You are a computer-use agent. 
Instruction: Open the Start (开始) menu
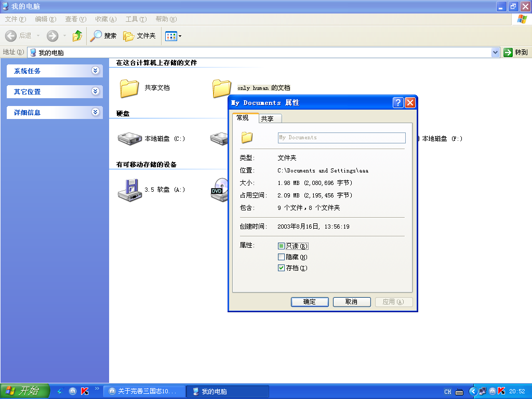click(x=25, y=391)
